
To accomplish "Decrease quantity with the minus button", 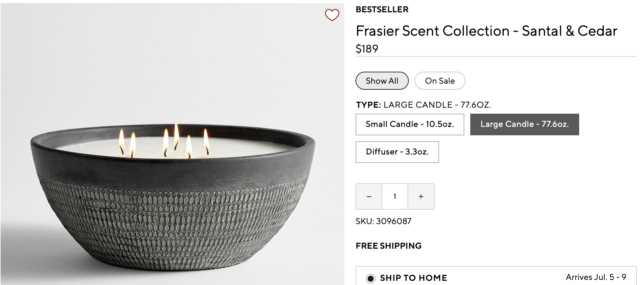I will coord(369,196).
